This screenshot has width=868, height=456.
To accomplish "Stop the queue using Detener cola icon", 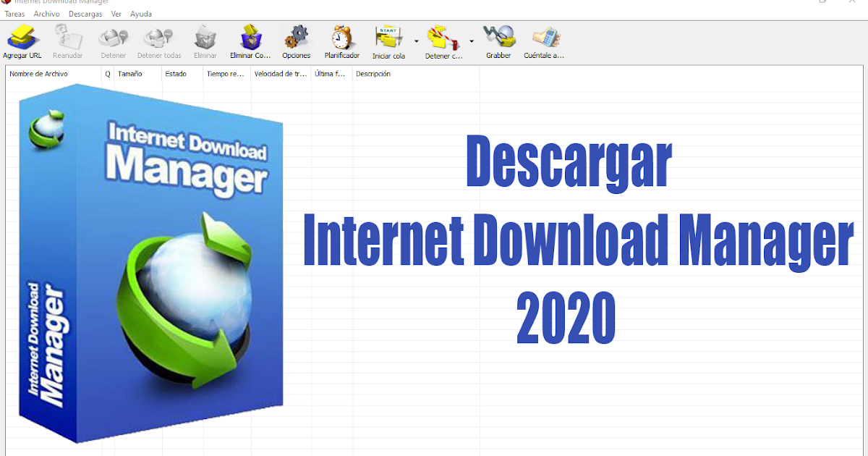I will click(x=443, y=40).
